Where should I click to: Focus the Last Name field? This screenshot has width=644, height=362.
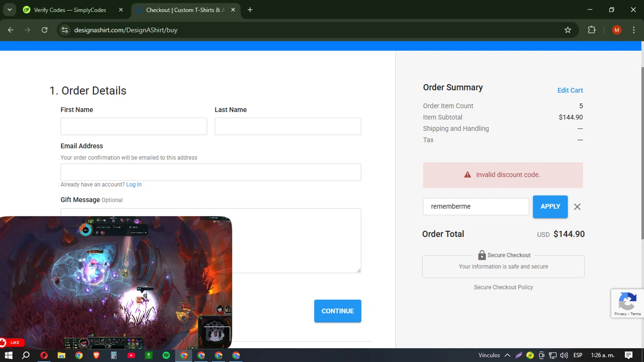288,126
